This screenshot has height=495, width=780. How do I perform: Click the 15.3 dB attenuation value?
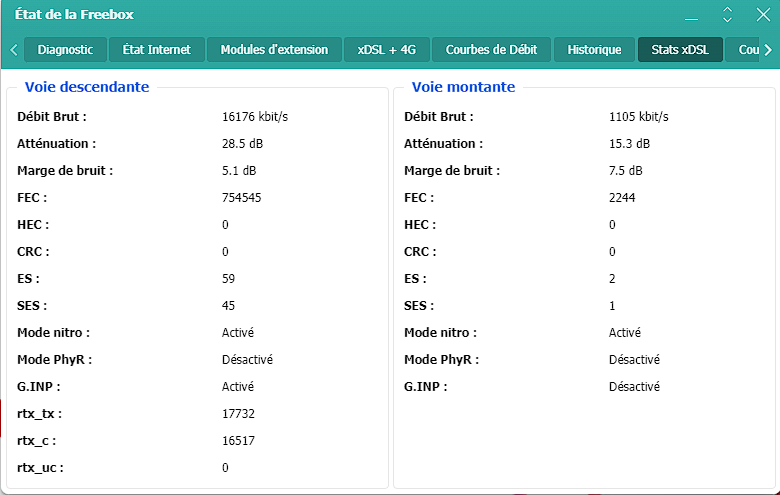point(629,144)
